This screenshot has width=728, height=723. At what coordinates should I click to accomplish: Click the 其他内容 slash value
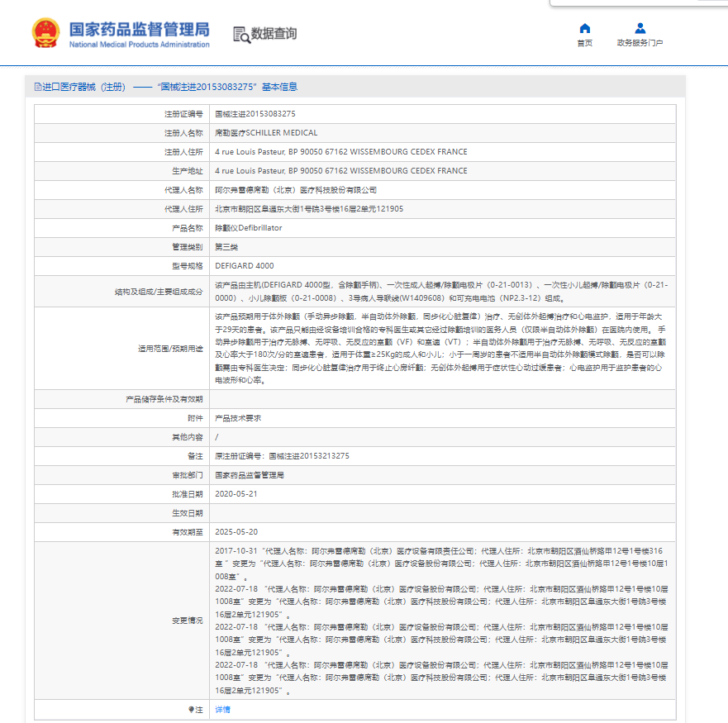pyautogui.click(x=216, y=437)
